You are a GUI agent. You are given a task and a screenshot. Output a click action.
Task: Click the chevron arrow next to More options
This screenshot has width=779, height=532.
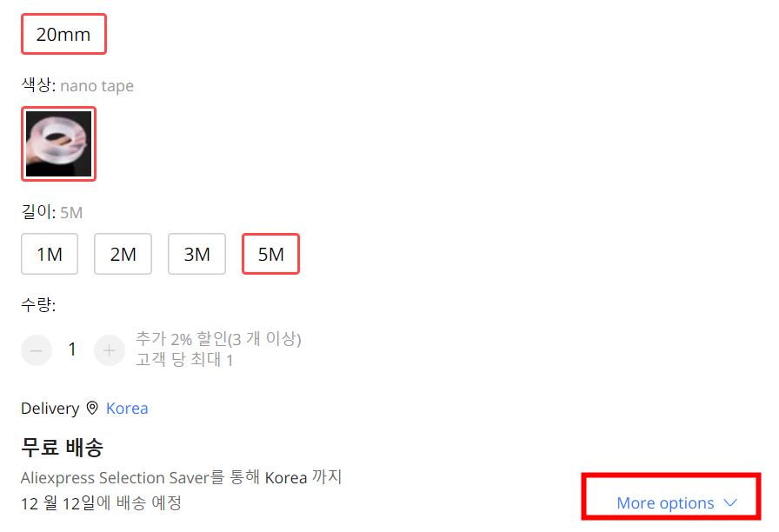click(729, 502)
